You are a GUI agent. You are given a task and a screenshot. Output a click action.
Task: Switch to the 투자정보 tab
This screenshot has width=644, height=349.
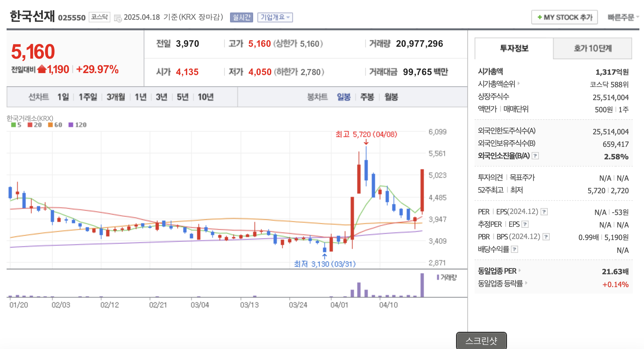(514, 48)
